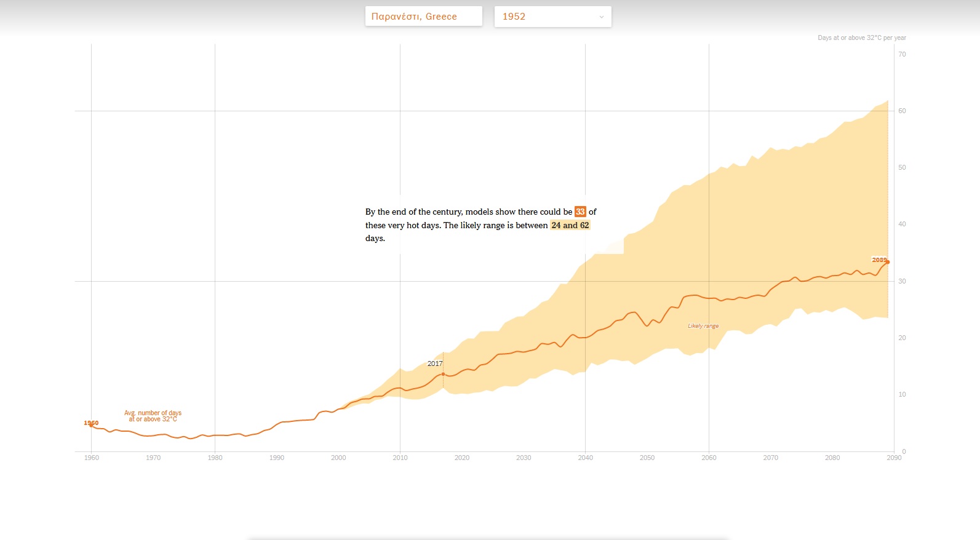Click the 2030 x-axis tick label
Screen dimensions: 980x540
click(524, 458)
